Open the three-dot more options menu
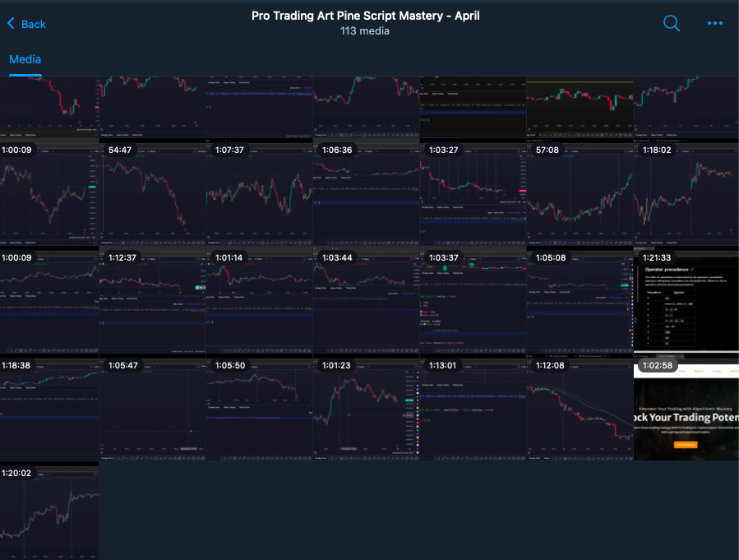The width and height of the screenshot is (739, 560). click(x=714, y=24)
